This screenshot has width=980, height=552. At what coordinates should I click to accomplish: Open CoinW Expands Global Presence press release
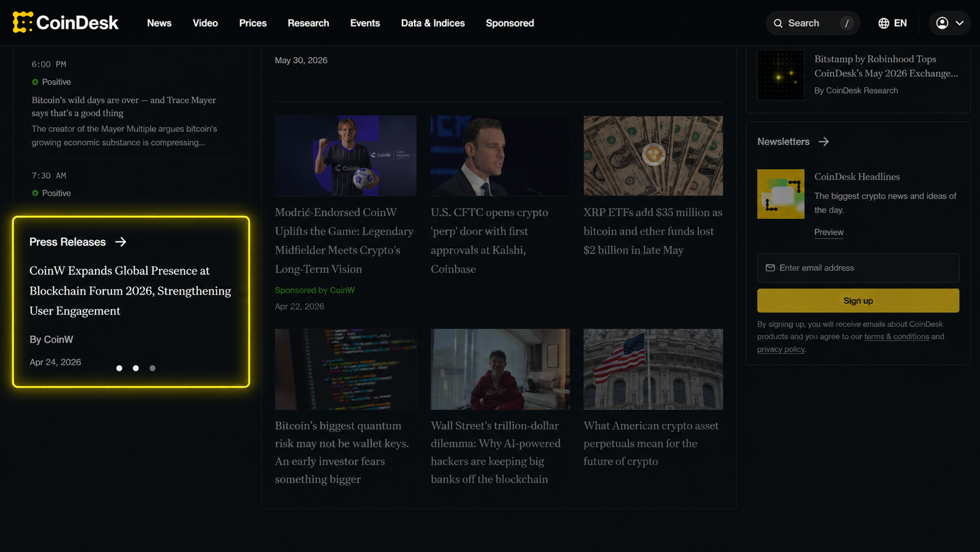(x=130, y=290)
